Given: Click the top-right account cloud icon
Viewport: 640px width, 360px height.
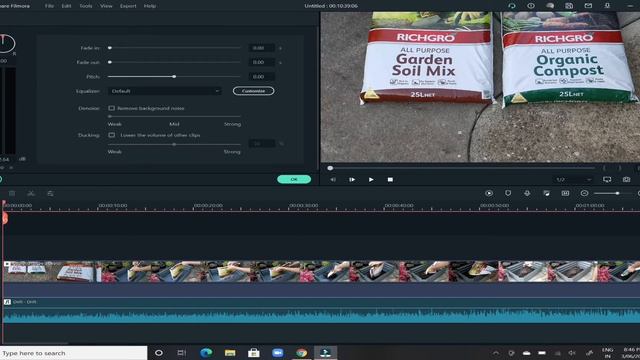Looking at the screenshot, I should tap(550, 6).
